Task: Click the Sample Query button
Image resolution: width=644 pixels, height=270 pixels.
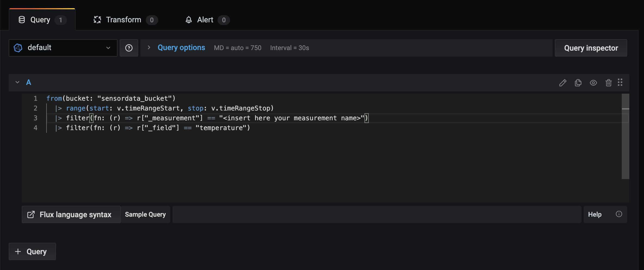Action: [x=145, y=214]
